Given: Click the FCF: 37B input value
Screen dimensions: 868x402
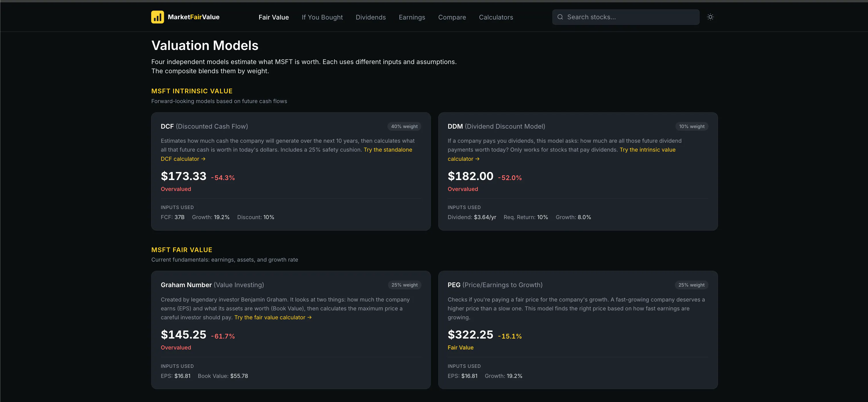Looking at the screenshot, I should click(172, 217).
